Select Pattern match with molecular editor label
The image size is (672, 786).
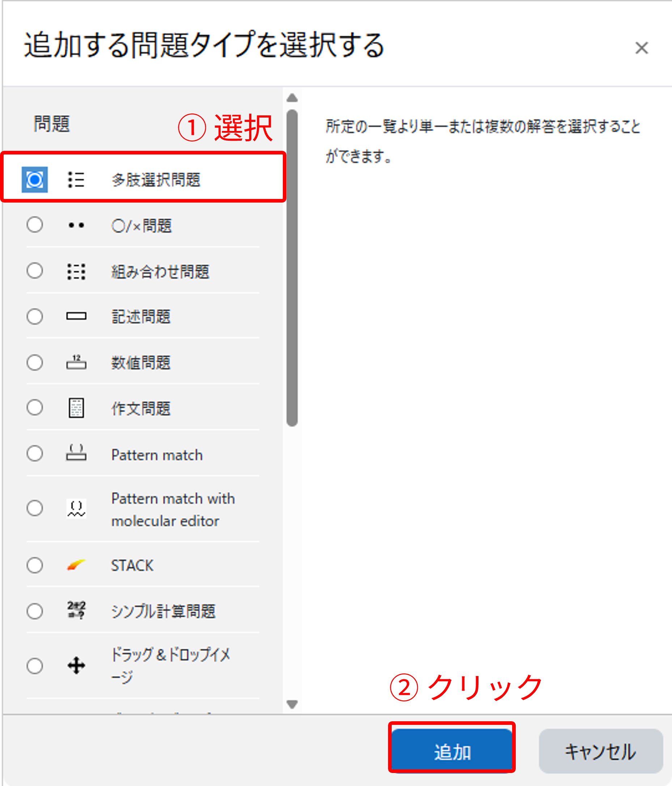point(173,509)
